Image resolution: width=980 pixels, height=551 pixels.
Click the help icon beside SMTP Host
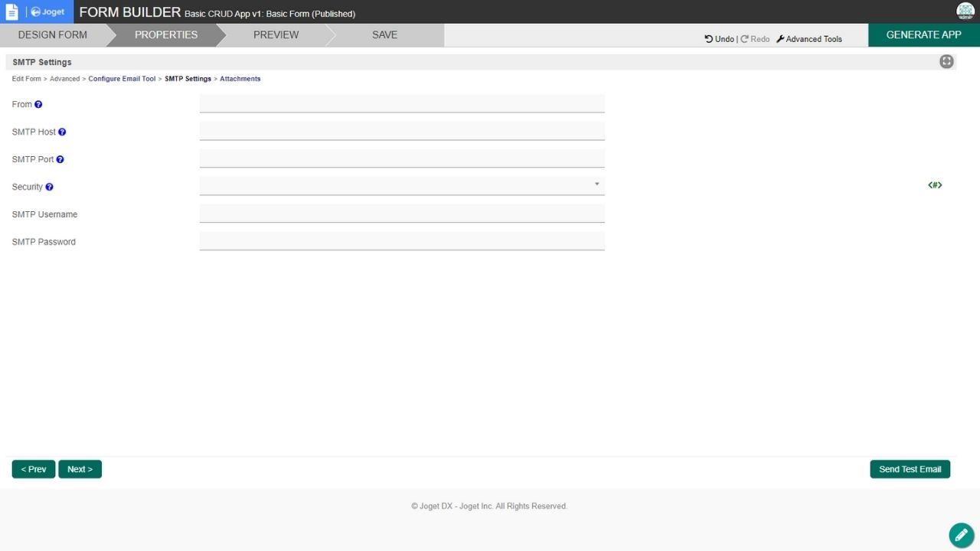(x=62, y=132)
